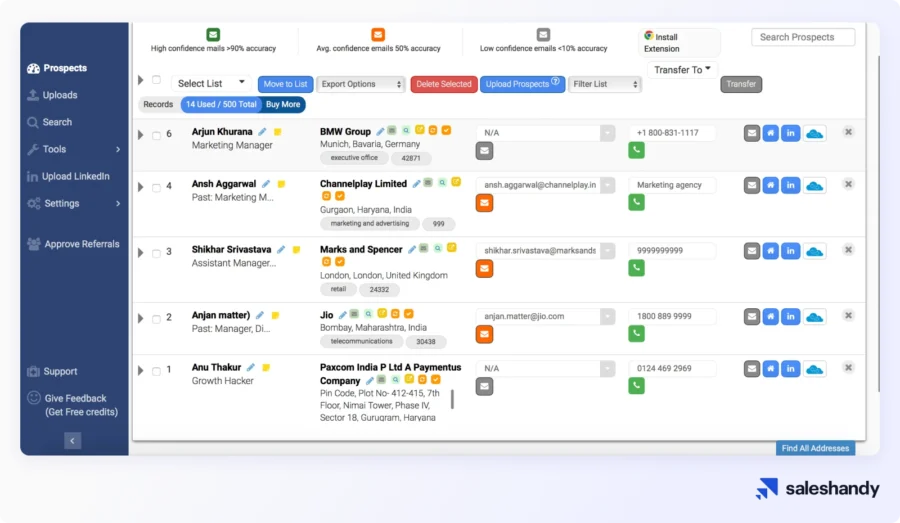The width and height of the screenshot is (900, 523).
Task: Expand Ansh Aggarwal's row with the triangle
Action: click(141, 187)
